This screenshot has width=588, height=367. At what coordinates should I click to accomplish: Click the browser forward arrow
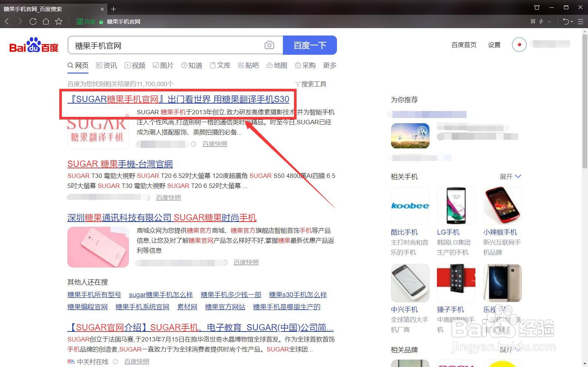(x=20, y=21)
